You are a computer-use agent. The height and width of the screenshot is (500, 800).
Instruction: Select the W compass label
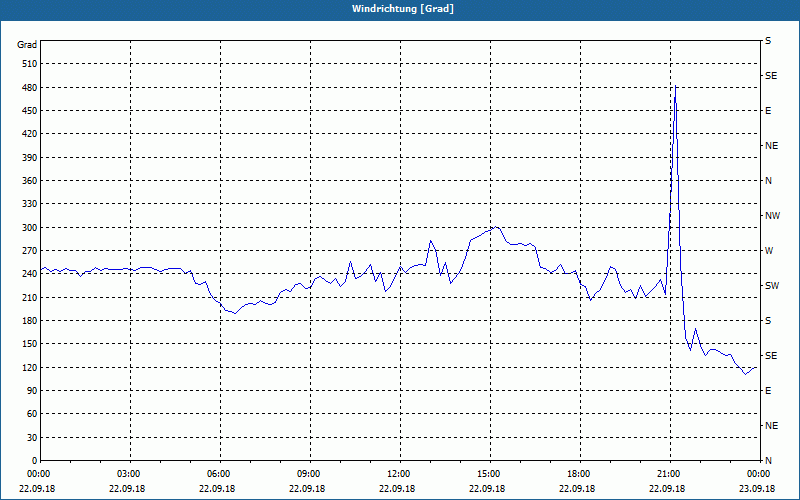pos(769,251)
